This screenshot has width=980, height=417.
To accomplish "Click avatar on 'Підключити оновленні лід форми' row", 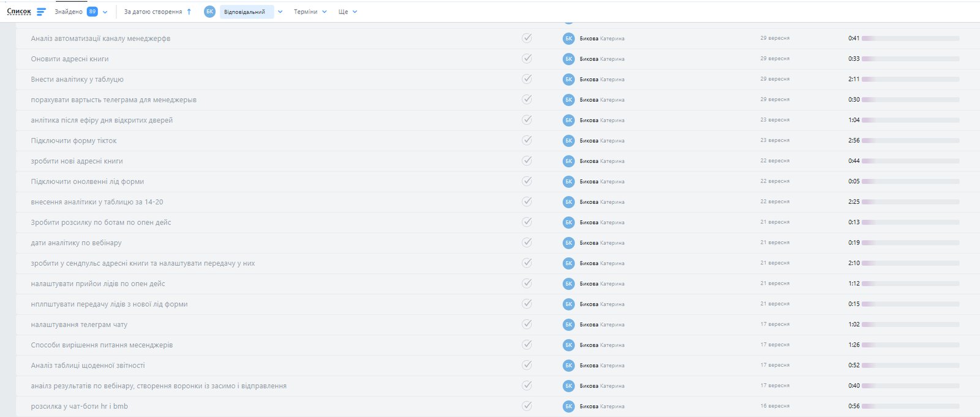I will (x=568, y=182).
